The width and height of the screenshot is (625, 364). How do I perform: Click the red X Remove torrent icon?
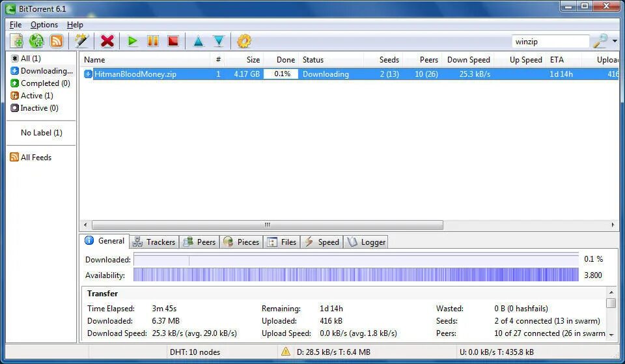click(x=107, y=41)
